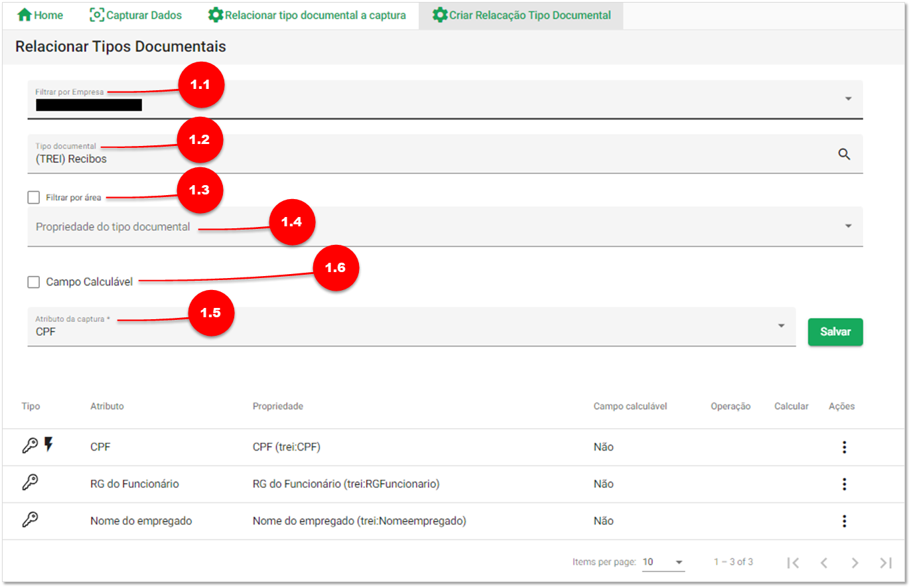The height and width of the screenshot is (588, 911).
Task: Click the Relacionar Tipos Documentais heading
Action: pos(121,46)
